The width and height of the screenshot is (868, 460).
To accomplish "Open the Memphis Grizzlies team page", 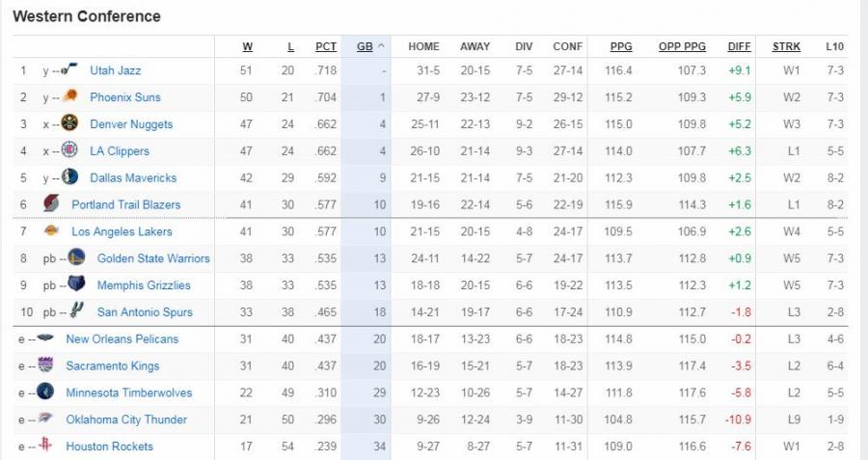I will [x=144, y=285].
